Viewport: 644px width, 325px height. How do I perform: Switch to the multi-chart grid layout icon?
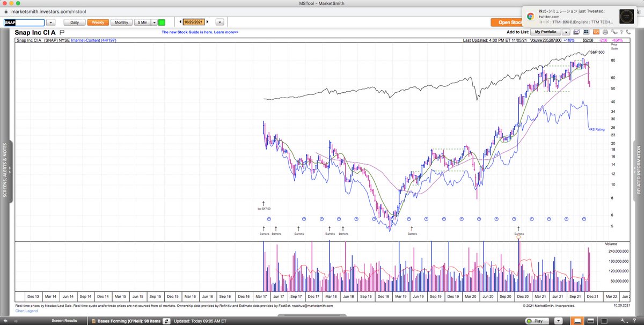click(x=586, y=32)
